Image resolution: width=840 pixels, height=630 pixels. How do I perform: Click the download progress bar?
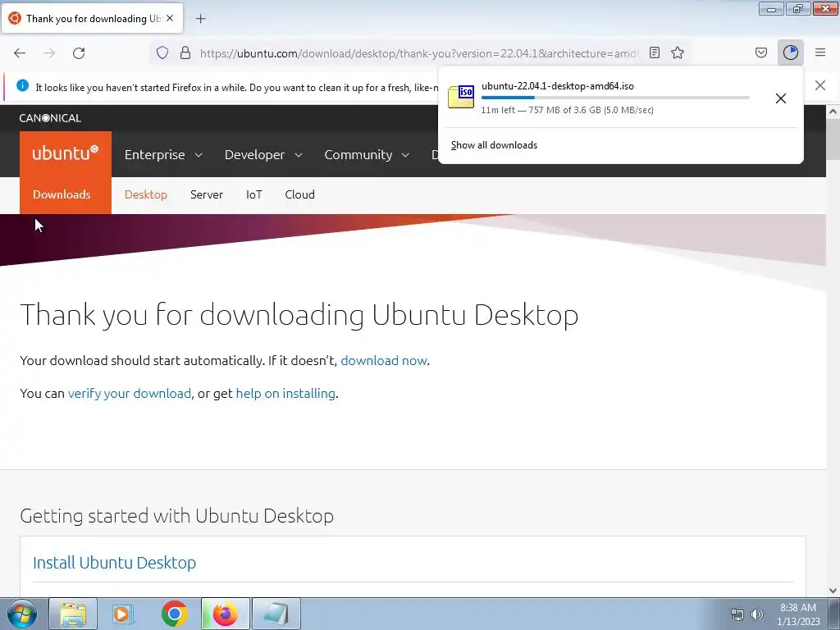click(x=615, y=98)
